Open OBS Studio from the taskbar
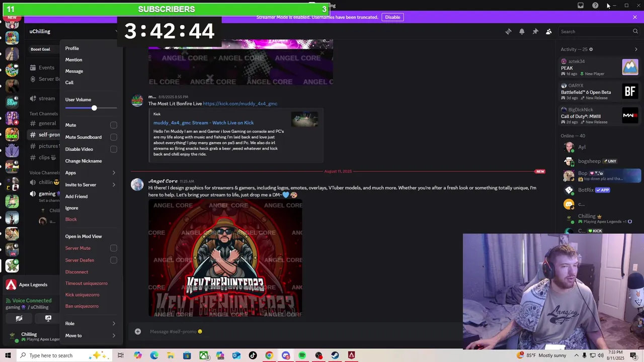This screenshot has width=644, height=362. [x=318, y=355]
